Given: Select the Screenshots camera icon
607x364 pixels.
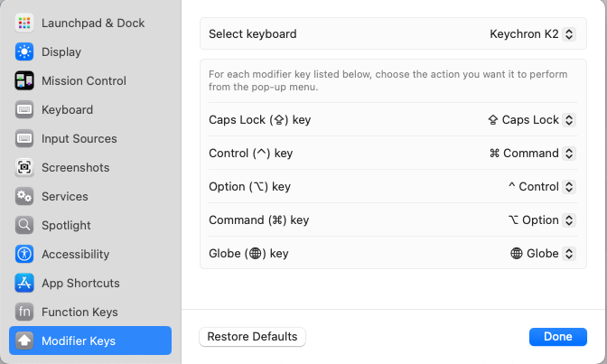Looking at the screenshot, I should coord(24,167).
